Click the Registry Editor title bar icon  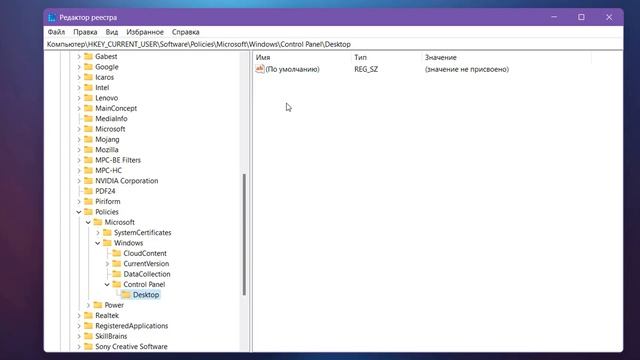coord(52,18)
